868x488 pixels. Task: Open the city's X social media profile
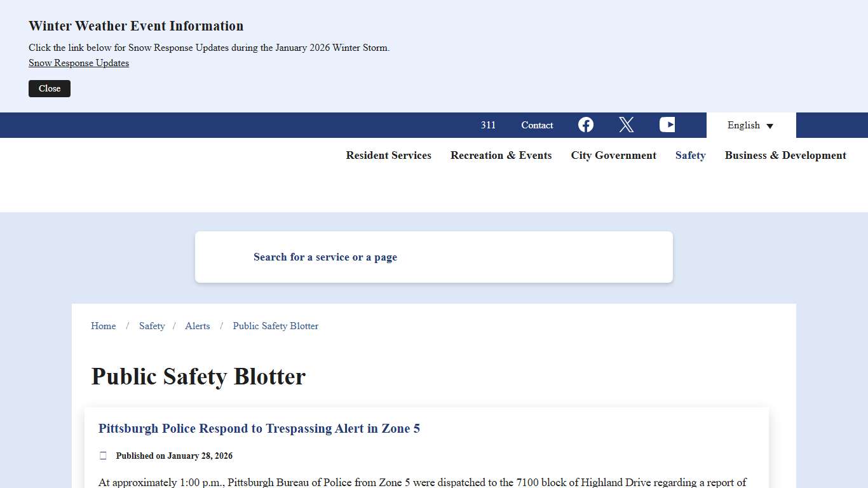click(x=626, y=125)
